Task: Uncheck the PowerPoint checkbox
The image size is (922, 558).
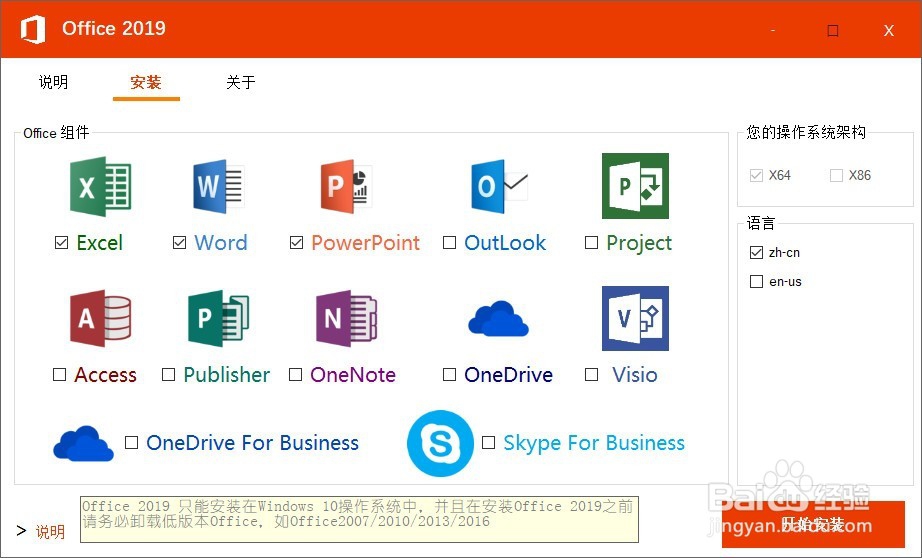Action: click(296, 242)
